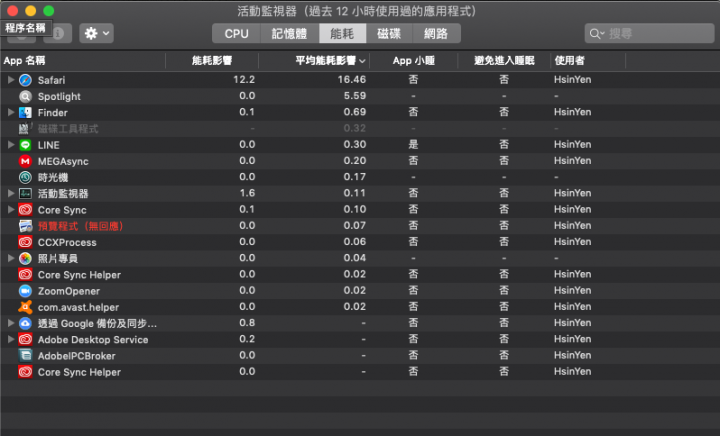720x436 pixels.
Task: Click the Spotlight magnifier icon
Action: pyautogui.click(x=25, y=96)
